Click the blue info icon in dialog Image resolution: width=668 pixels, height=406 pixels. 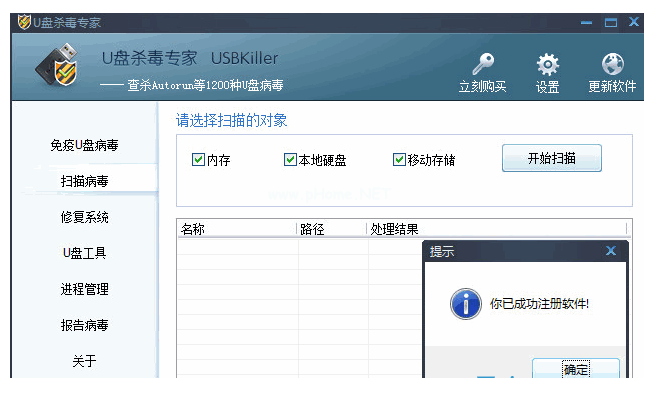coord(465,303)
